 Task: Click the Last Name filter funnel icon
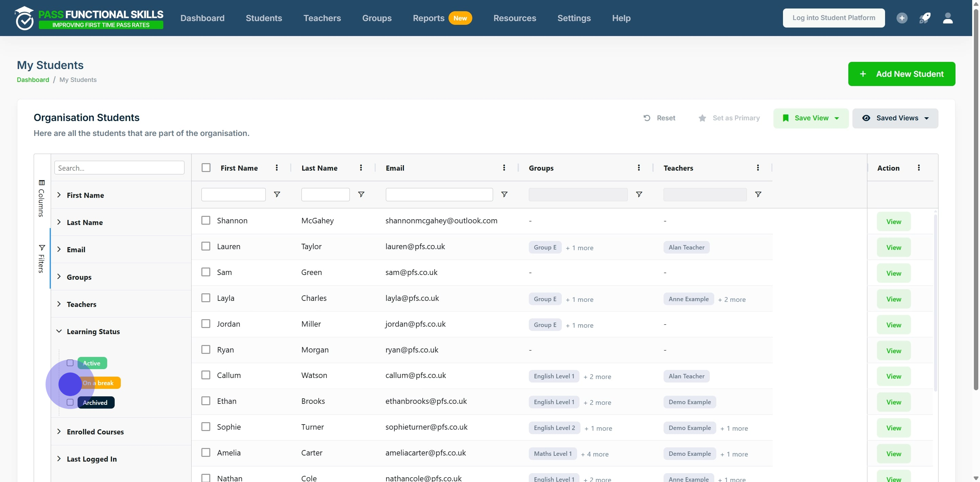(361, 194)
